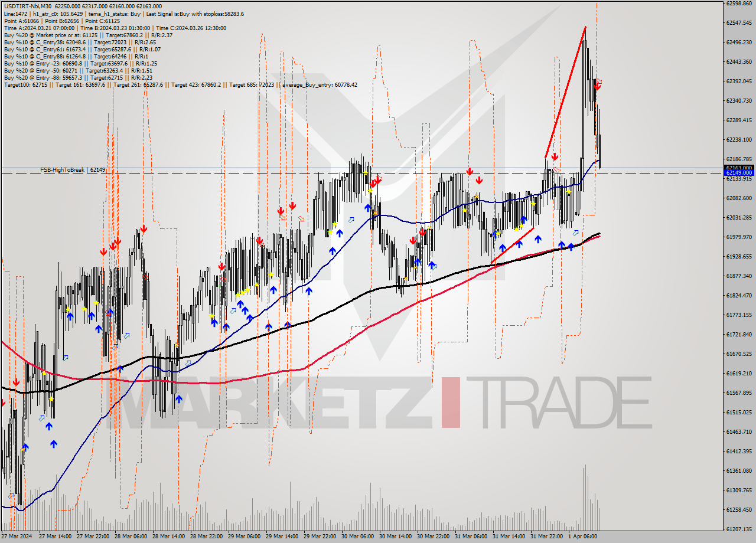Select the 'Buy %20 @ Entry -50: 60271' line
Screen dimensions: 756x543
[78, 70]
